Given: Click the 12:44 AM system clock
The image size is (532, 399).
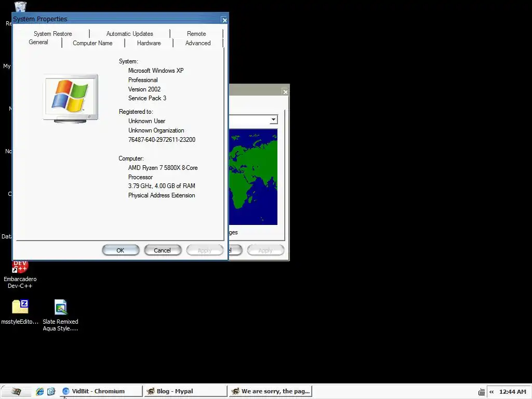Looking at the screenshot, I should (x=512, y=392).
